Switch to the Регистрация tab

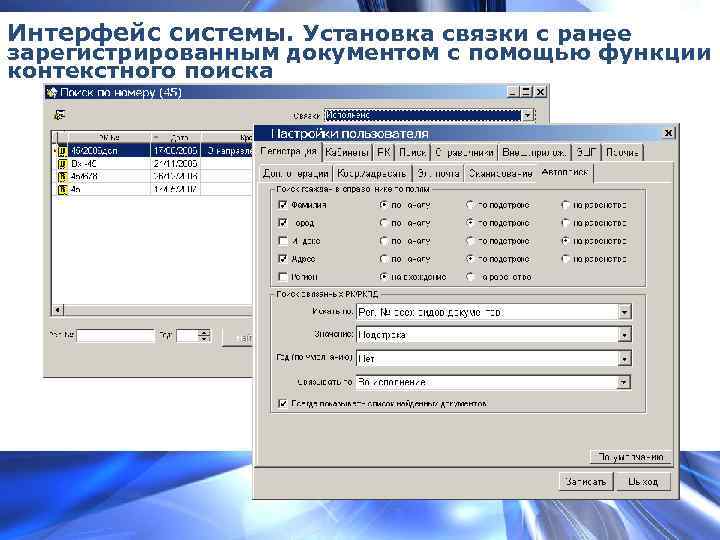288,152
